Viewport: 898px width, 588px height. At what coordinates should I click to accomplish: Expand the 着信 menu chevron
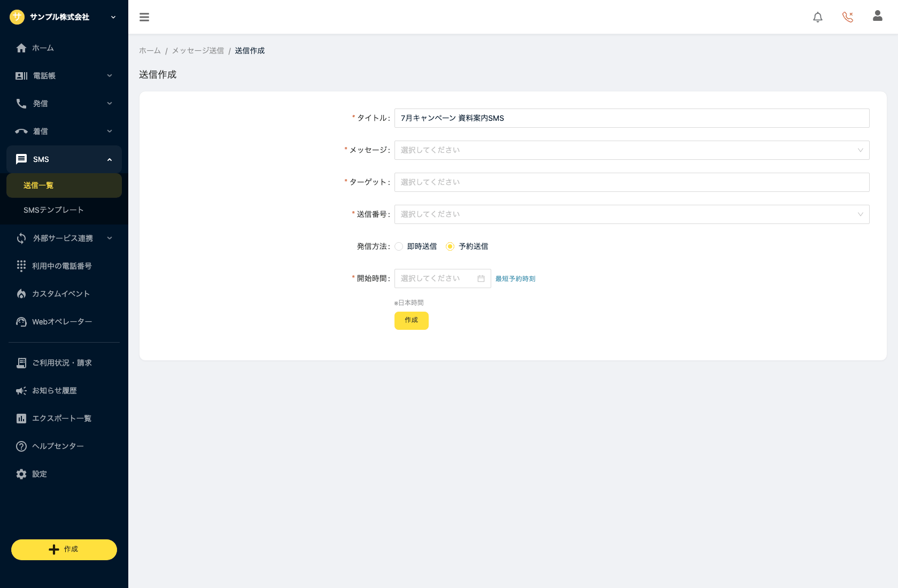(110, 131)
